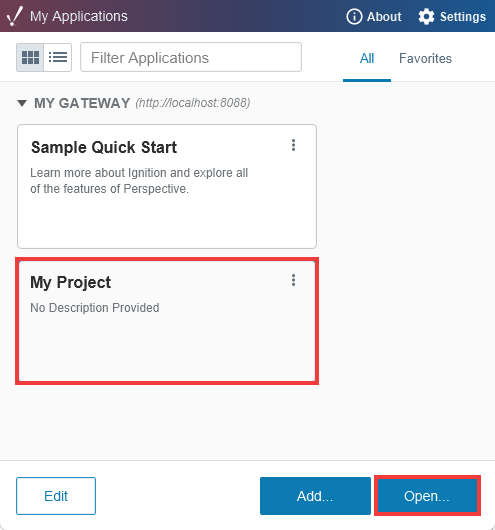Collapse the MY GATEWAY section triangle
495x530 pixels.
(22, 103)
